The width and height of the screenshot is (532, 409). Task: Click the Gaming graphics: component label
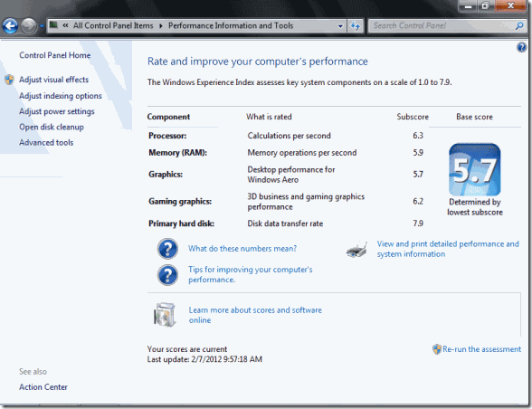pos(180,202)
